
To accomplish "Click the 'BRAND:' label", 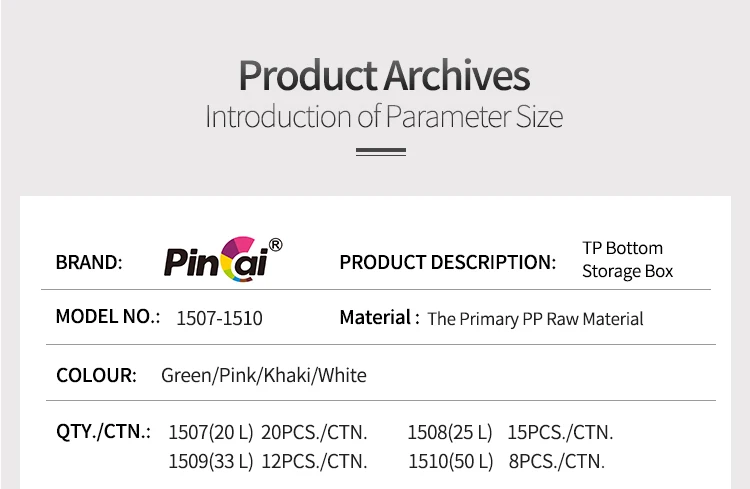I will pos(89,262).
